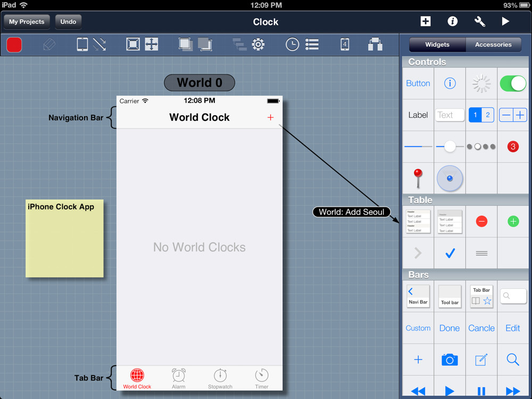Select the plain table widget
Screen dimensions: 532x399
pyautogui.click(x=450, y=221)
